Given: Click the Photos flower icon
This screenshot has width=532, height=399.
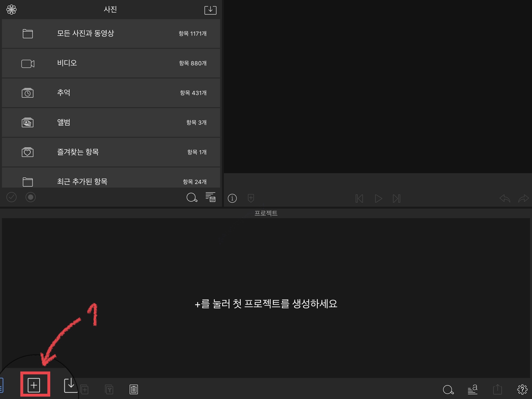Looking at the screenshot, I should coord(11,10).
